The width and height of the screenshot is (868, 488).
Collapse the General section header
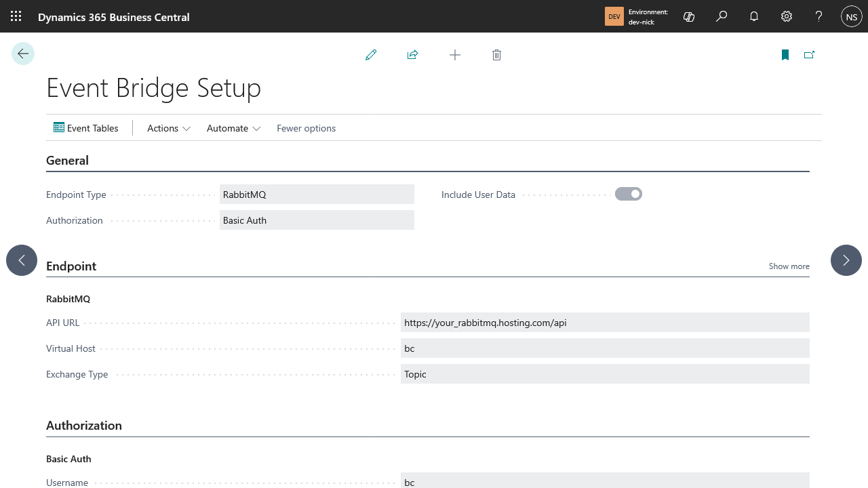point(67,161)
